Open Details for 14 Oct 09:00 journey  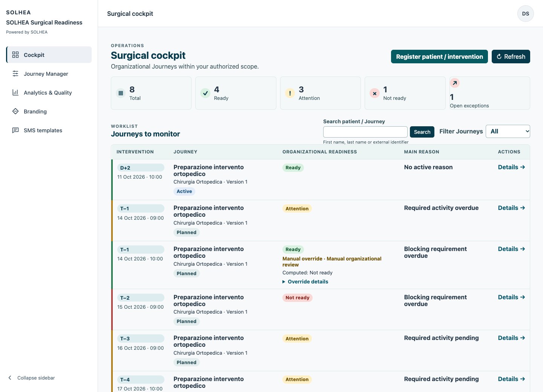point(511,208)
